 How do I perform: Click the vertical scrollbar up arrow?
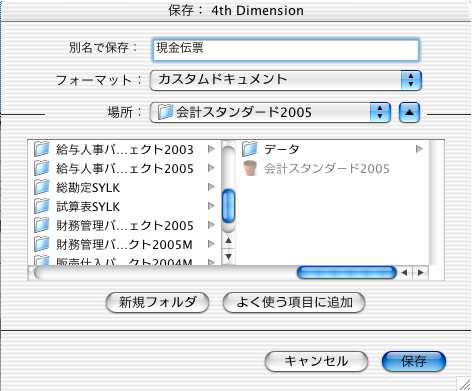[228, 240]
